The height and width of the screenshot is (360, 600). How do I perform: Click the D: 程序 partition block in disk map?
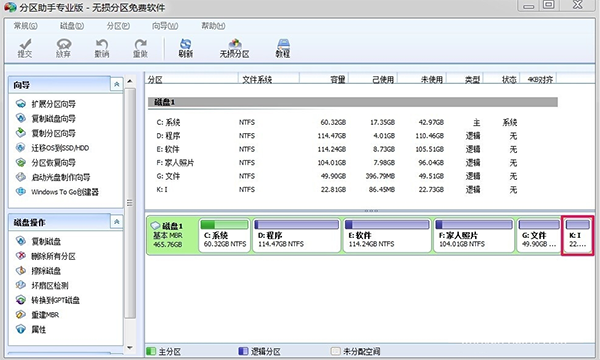tap(297, 235)
